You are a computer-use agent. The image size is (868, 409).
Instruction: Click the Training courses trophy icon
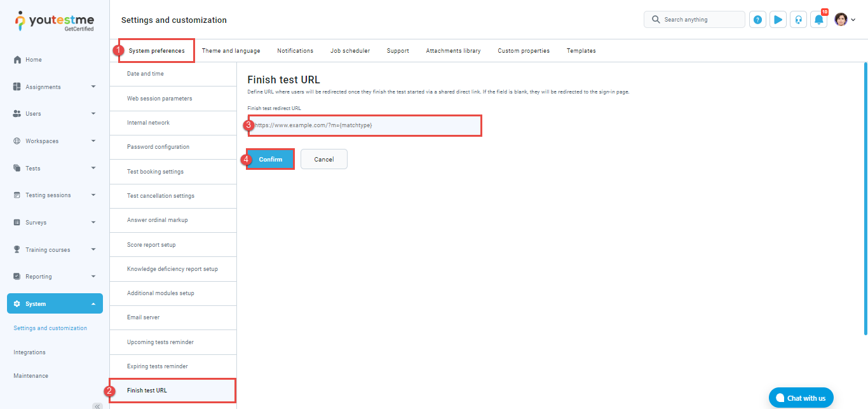click(18, 250)
